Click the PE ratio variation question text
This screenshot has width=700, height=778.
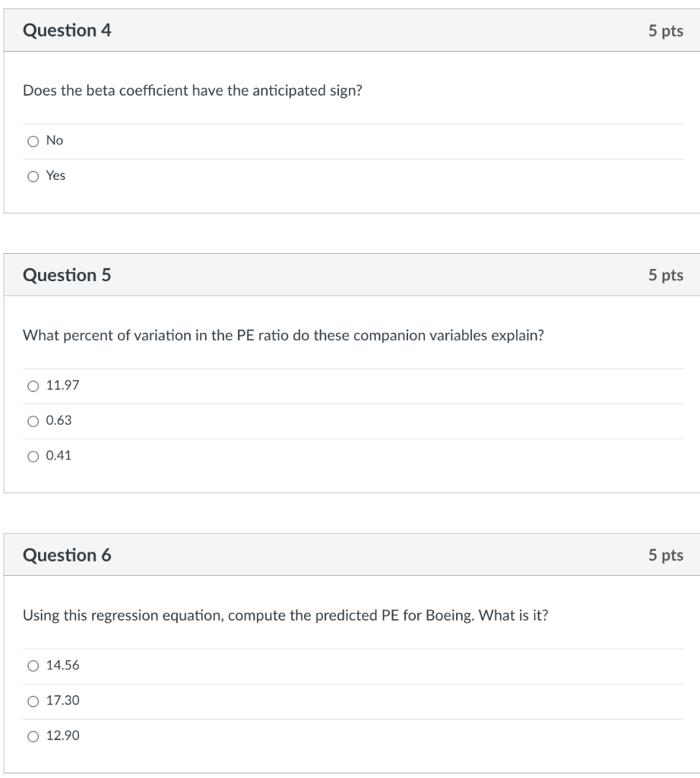[x=283, y=335]
